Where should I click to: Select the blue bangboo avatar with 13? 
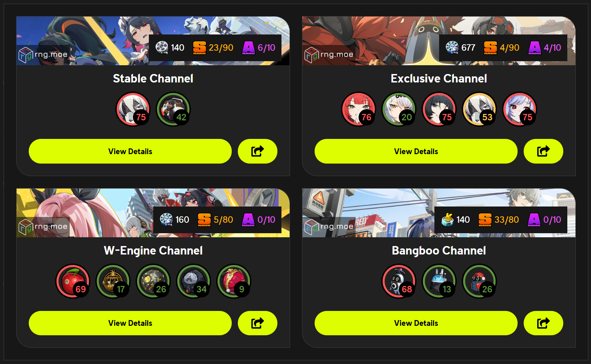(x=439, y=281)
